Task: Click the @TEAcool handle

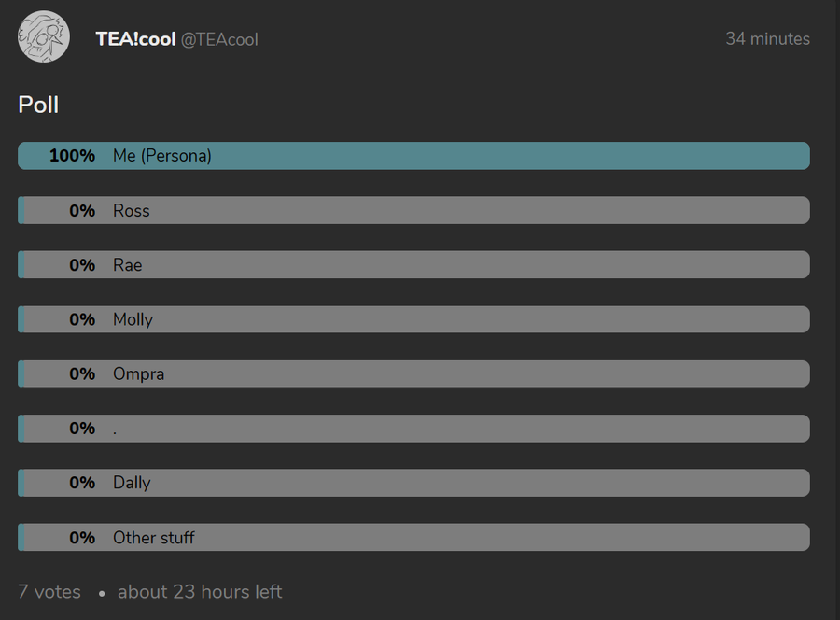Action: tap(219, 39)
